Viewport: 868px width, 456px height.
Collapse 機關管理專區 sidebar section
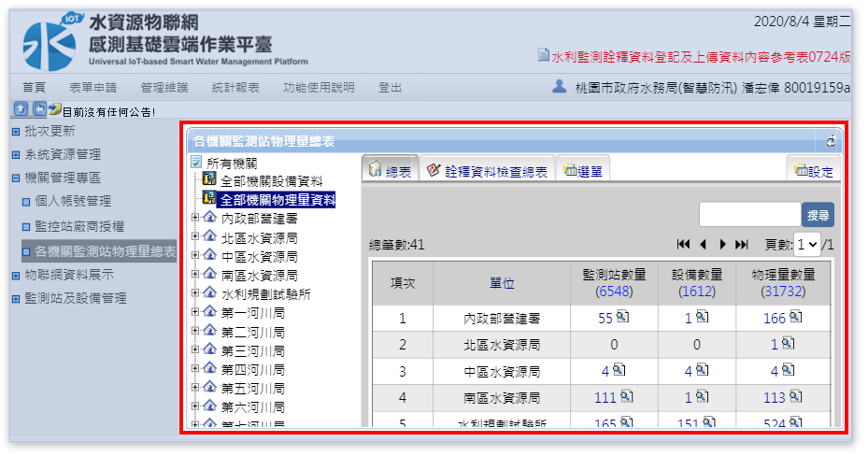[x=16, y=178]
